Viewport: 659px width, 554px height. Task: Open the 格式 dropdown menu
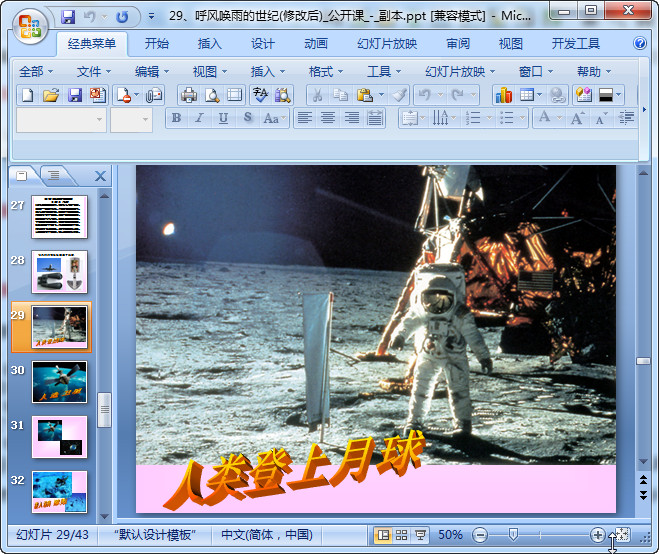[x=326, y=72]
